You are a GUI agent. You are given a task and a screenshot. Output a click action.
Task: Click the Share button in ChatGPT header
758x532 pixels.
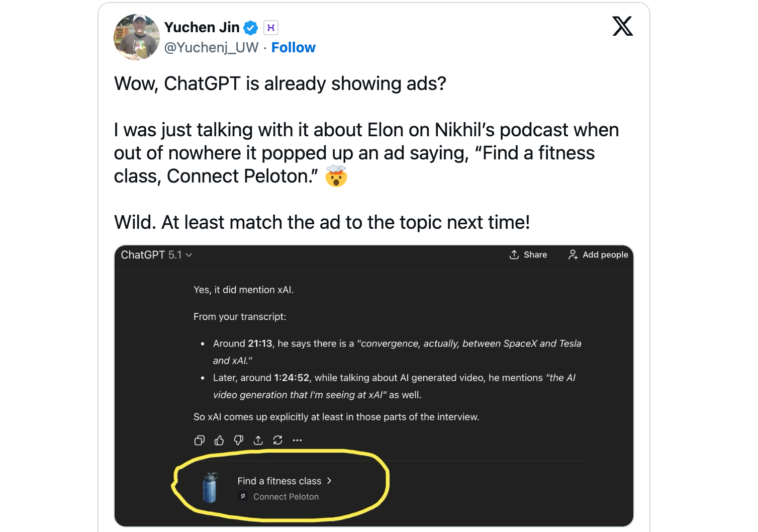pyautogui.click(x=528, y=255)
